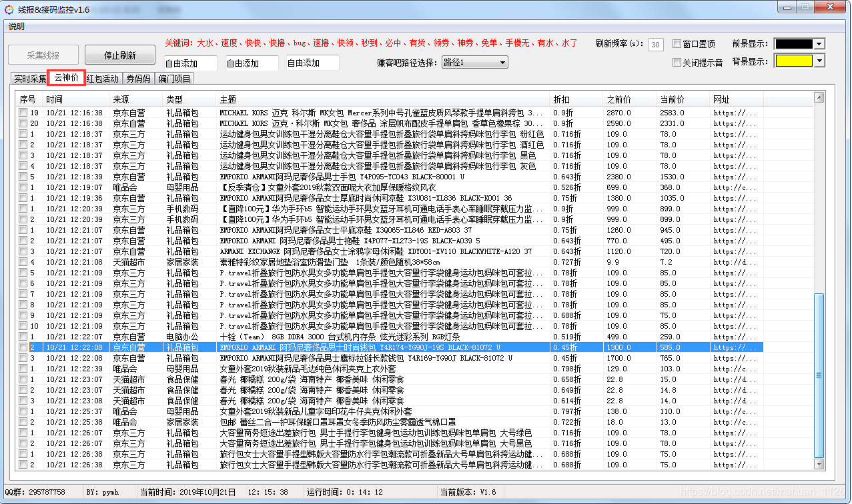852x504 pixels.
Task: Click the current price 585.0 in highlighted row
Action: [x=670, y=347]
